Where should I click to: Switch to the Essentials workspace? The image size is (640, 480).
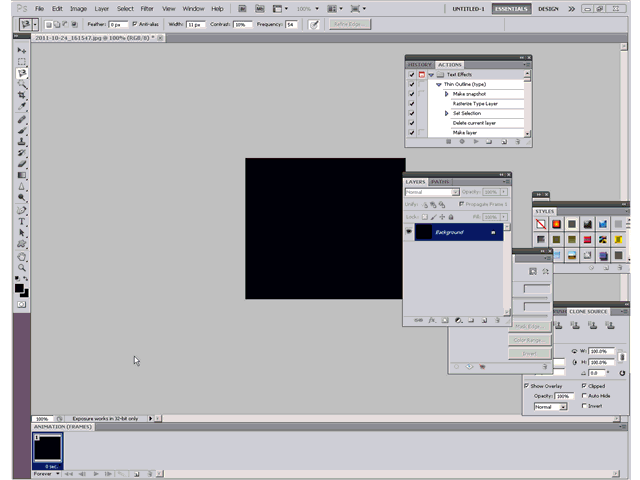click(511, 9)
